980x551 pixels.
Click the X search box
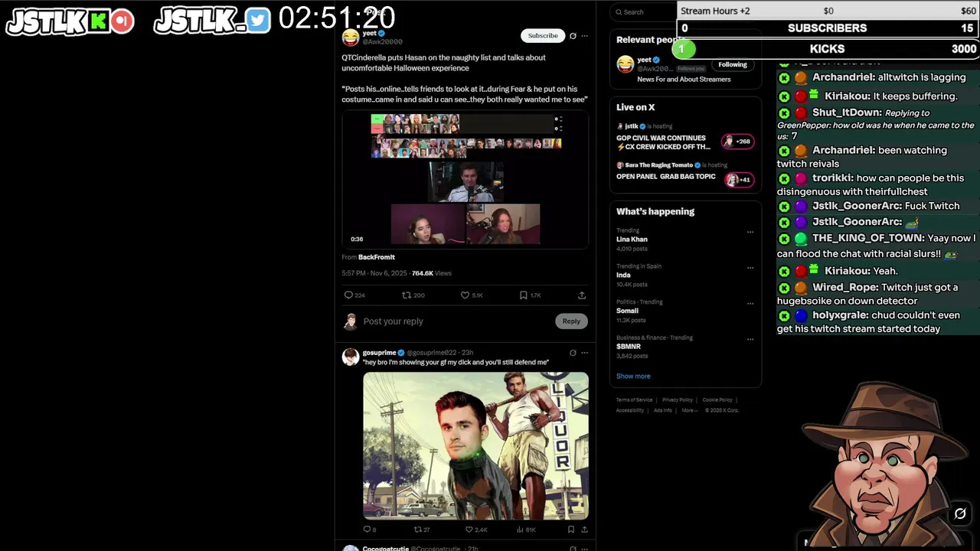coord(643,12)
